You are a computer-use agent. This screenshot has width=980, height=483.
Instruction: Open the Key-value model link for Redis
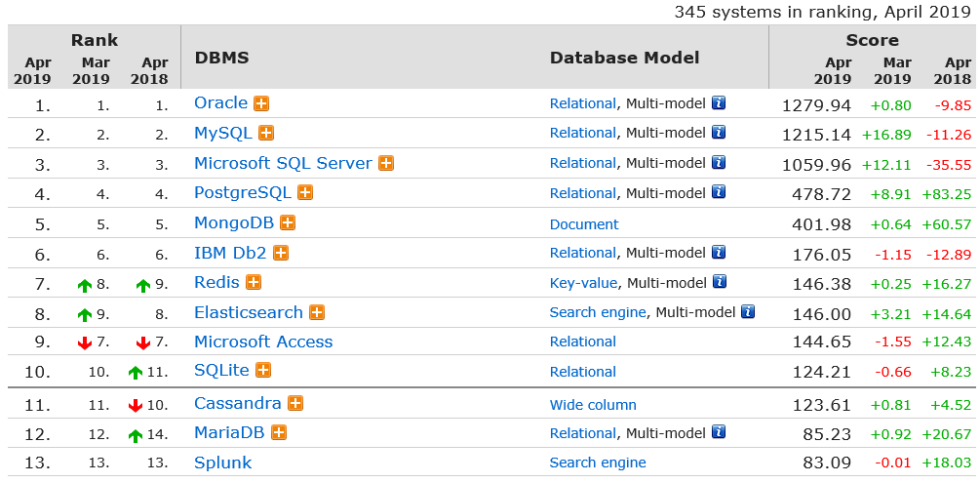point(583,283)
